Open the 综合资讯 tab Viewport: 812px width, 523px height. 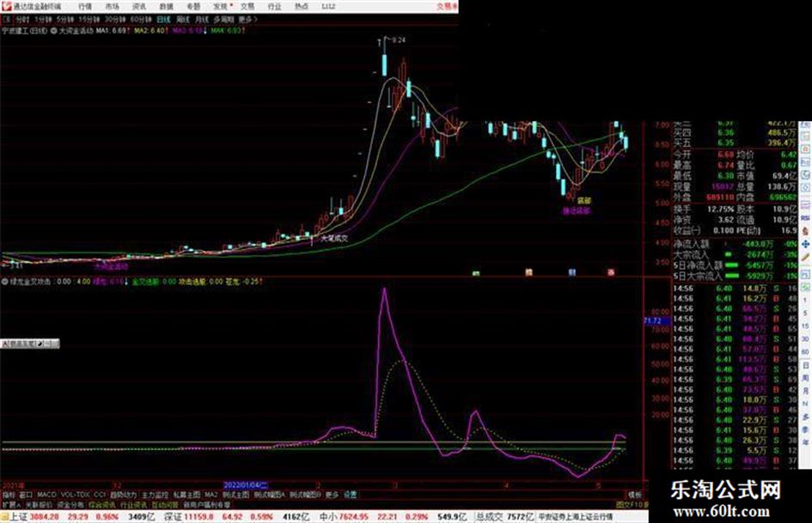(x=102, y=504)
